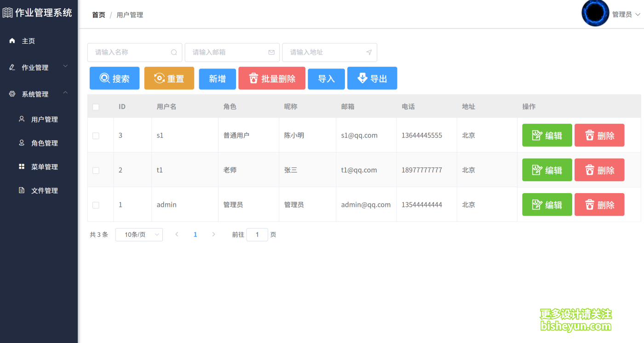The height and width of the screenshot is (343, 644).
Task: Open 用户管理 in the sidebar
Action: 39,119
